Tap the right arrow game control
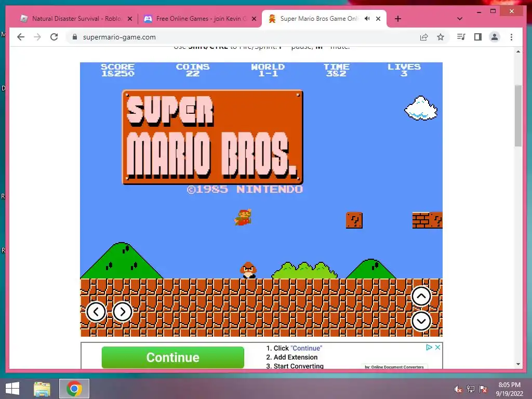 123,312
